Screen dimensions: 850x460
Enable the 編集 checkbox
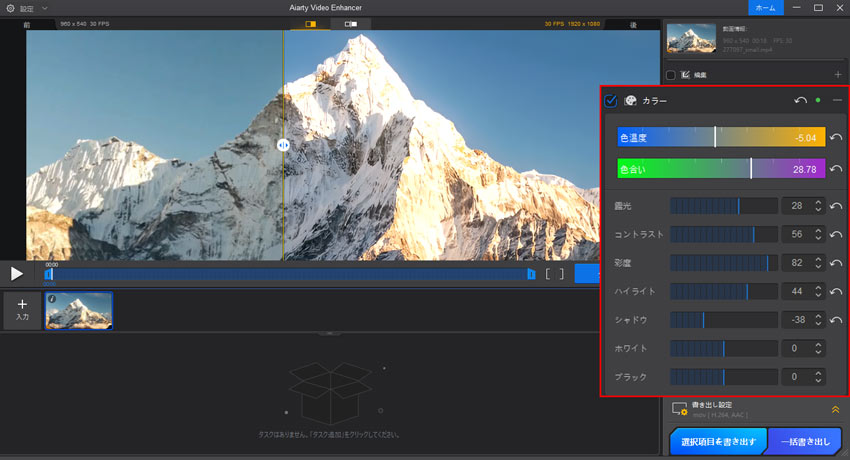[x=671, y=75]
